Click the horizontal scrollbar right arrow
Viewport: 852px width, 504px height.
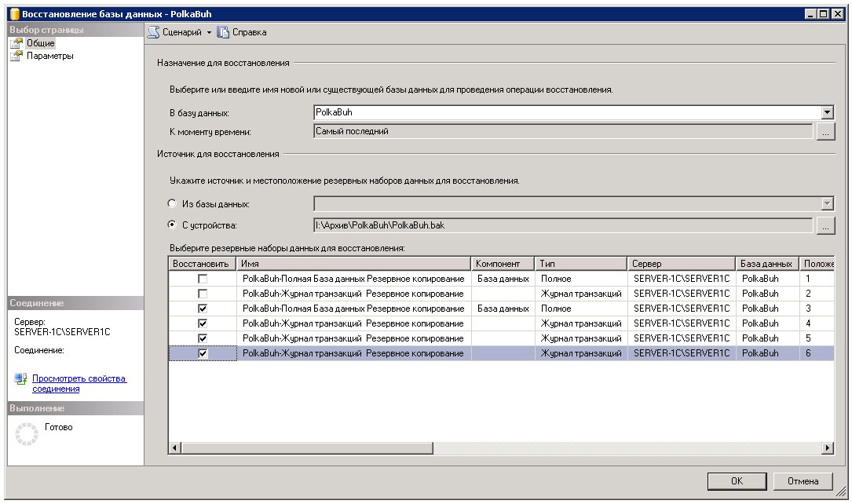coord(827,447)
